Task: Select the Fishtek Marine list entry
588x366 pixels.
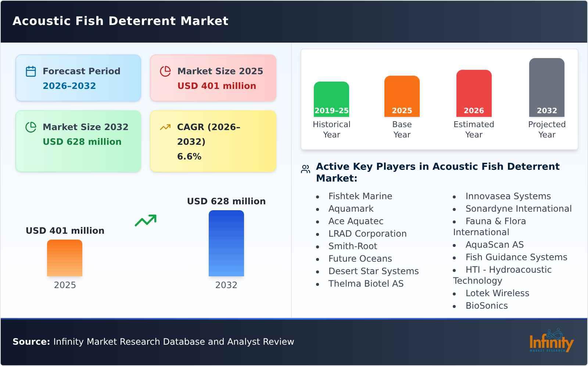Action: point(360,196)
